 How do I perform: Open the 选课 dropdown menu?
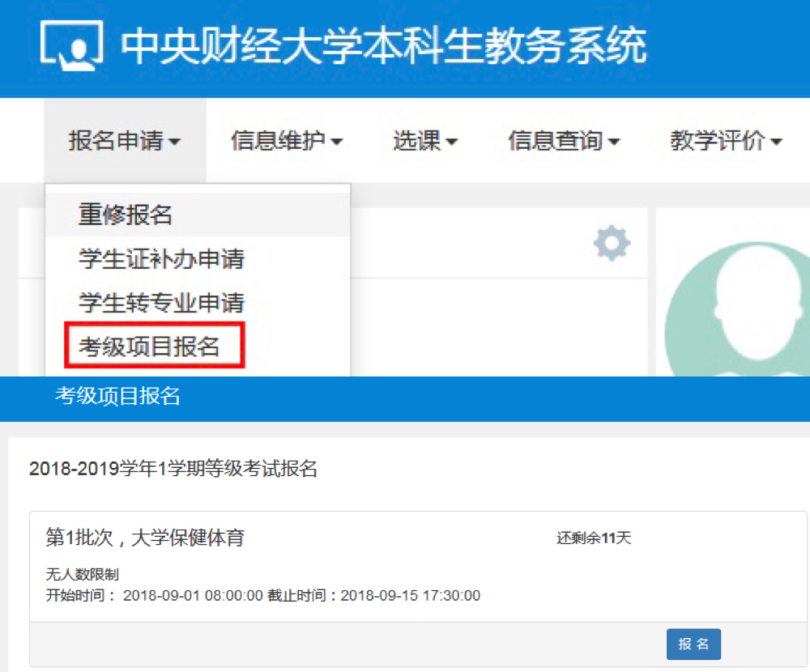(425, 141)
